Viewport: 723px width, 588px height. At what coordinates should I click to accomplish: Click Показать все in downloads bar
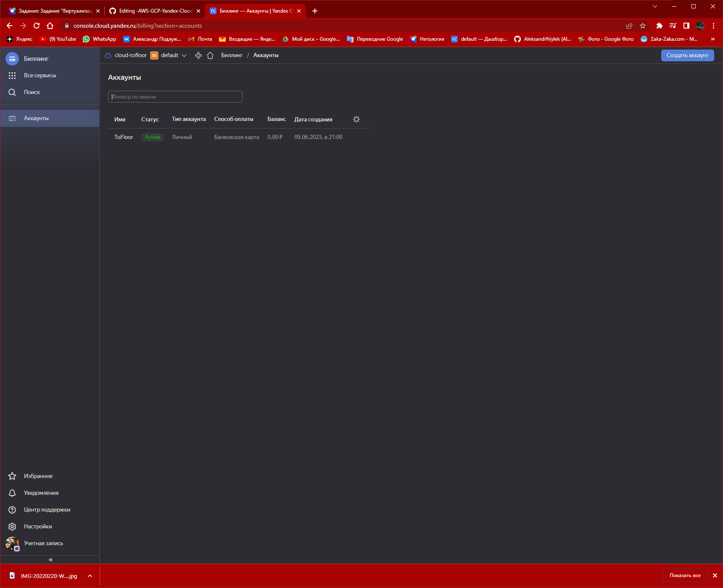click(685, 575)
